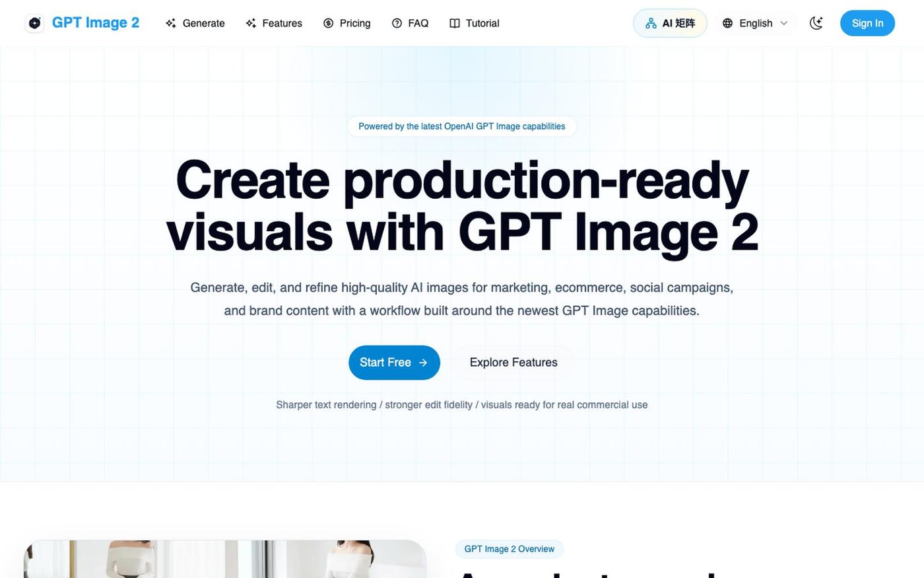Open the sample image preview thumbnail
The width and height of the screenshot is (924, 578).
225,559
